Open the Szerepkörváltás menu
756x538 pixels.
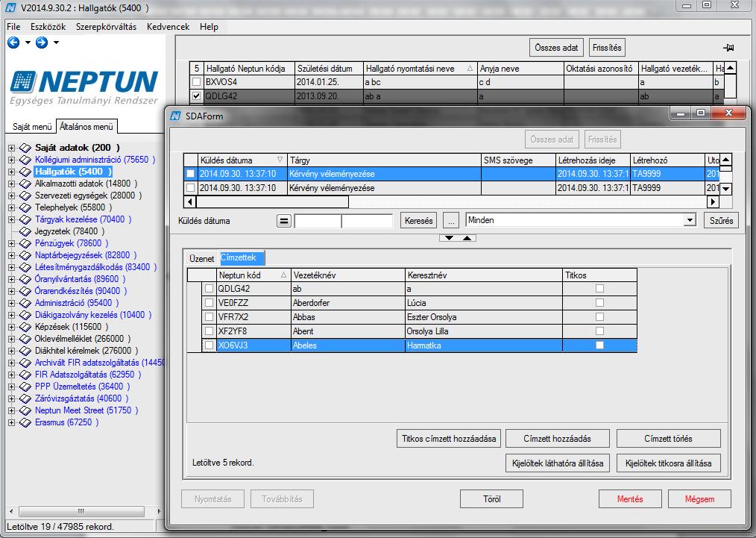point(106,27)
